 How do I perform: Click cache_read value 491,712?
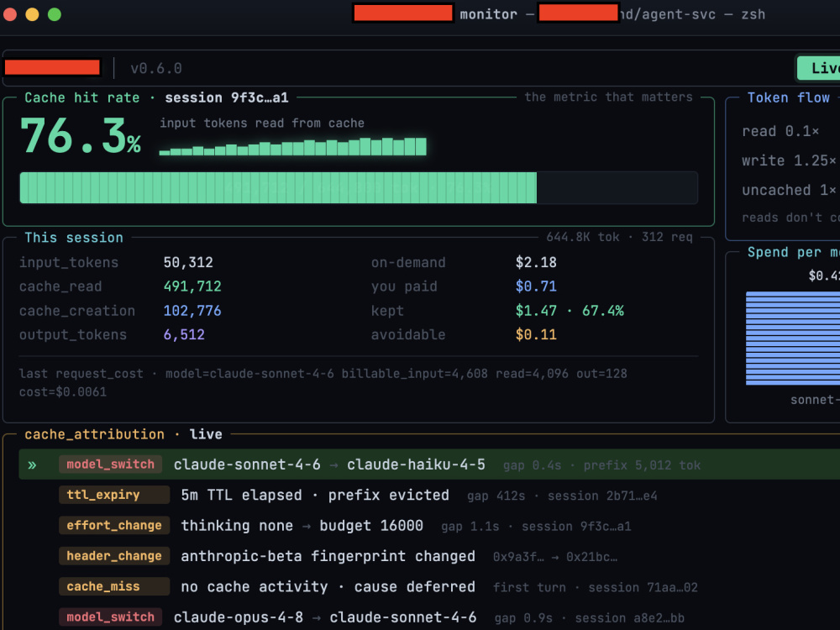192,286
